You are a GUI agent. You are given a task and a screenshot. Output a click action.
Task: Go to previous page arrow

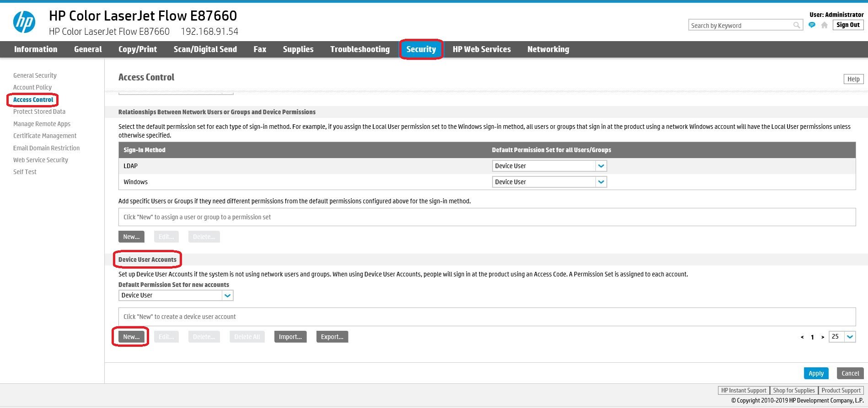click(802, 337)
